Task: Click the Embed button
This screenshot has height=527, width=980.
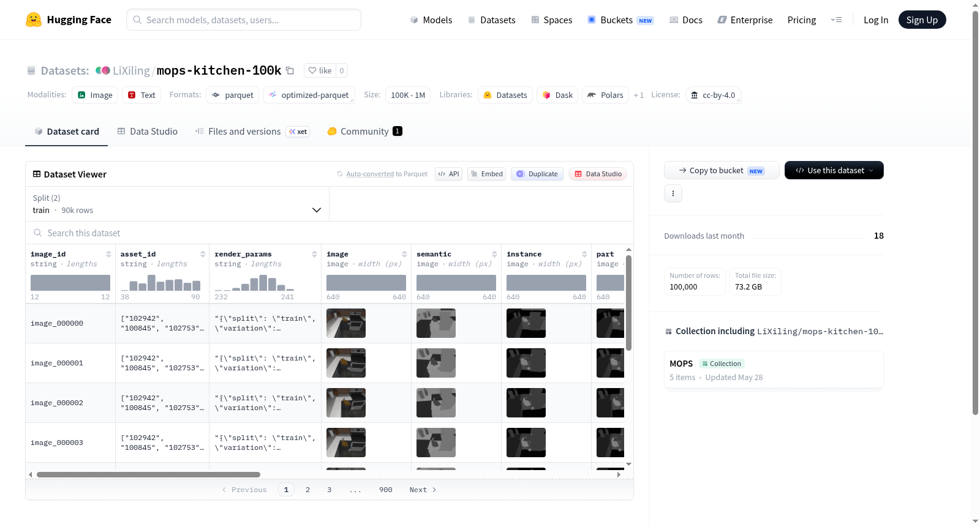Action: tap(488, 174)
